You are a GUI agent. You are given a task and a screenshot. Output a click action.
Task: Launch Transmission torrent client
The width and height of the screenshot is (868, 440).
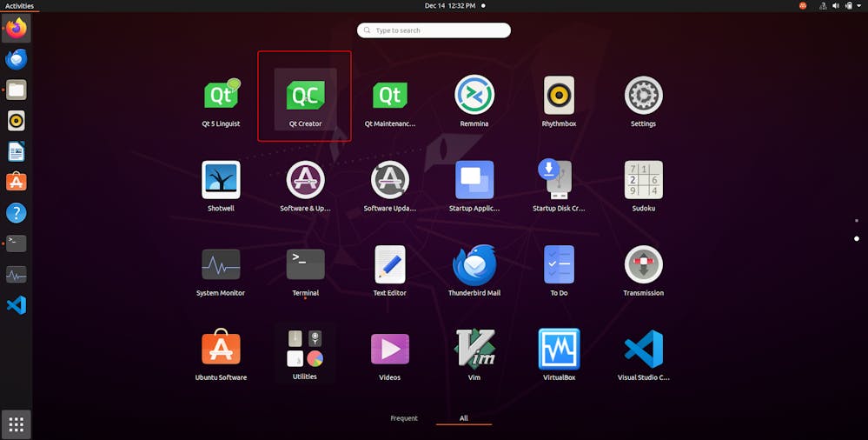643,271
